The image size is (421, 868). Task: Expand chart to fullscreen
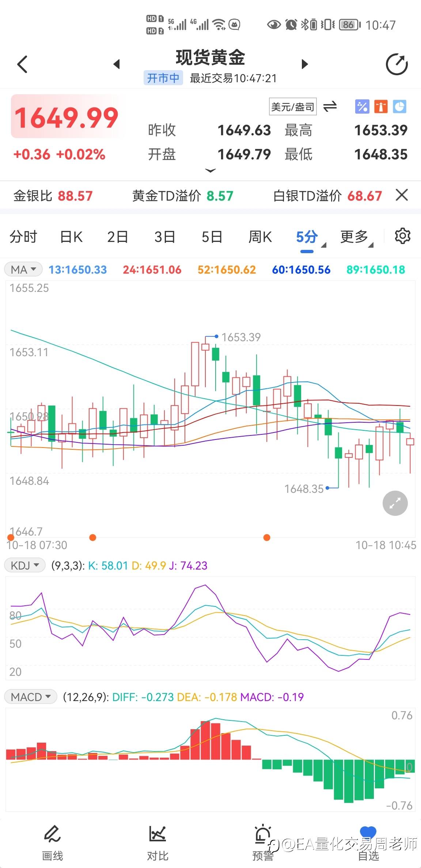click(395, 503)
